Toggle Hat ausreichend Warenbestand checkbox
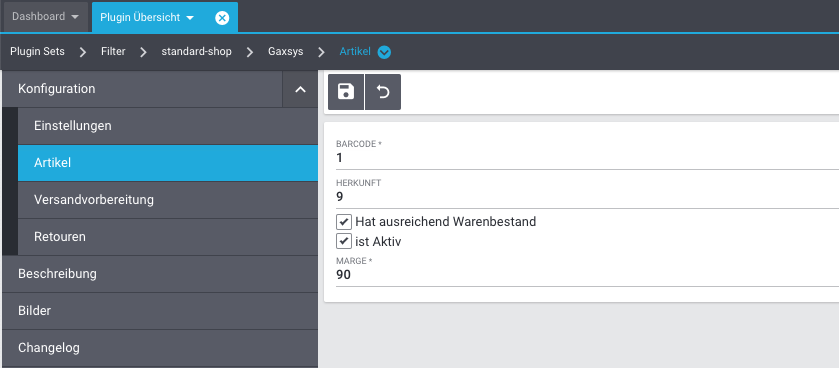Viewport: 839px width, 368px height. [344, 221]
